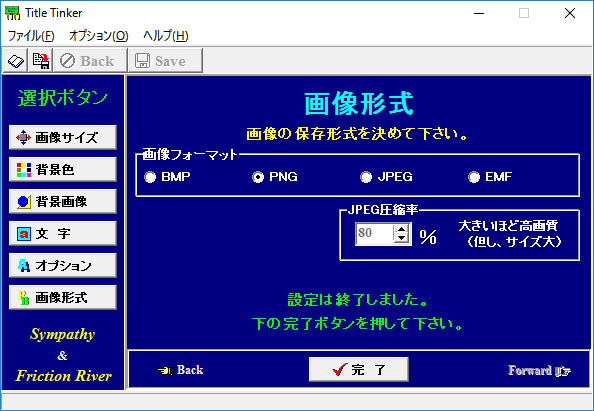This screenshot has height=411, width=594.
Task: Open the ファイル(F) menu
Action: point(31,36)
